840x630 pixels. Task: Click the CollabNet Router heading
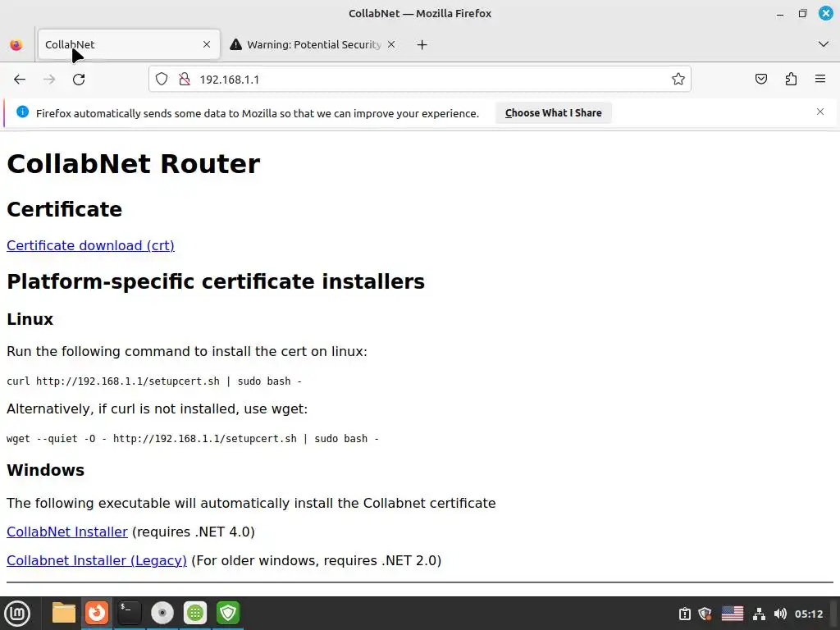(x=134, y=164)
